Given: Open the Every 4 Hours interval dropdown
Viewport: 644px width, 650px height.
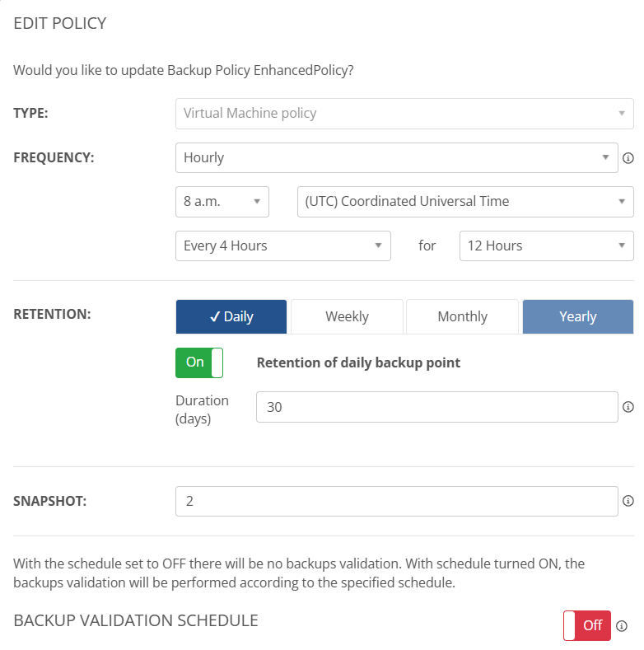Looking at the screenshot, I should coord(282,246).
